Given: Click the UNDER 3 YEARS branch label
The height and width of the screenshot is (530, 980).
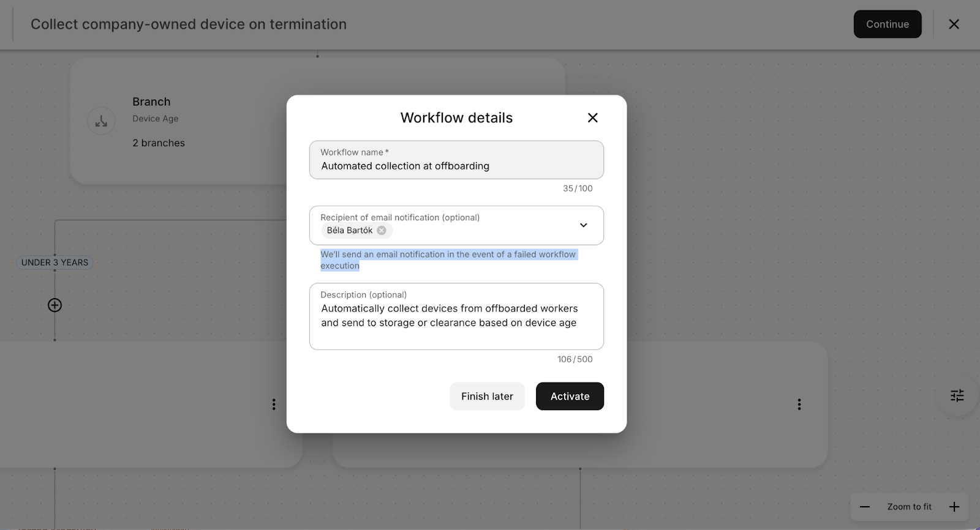Looking at the screenshot, I should 55,263.
